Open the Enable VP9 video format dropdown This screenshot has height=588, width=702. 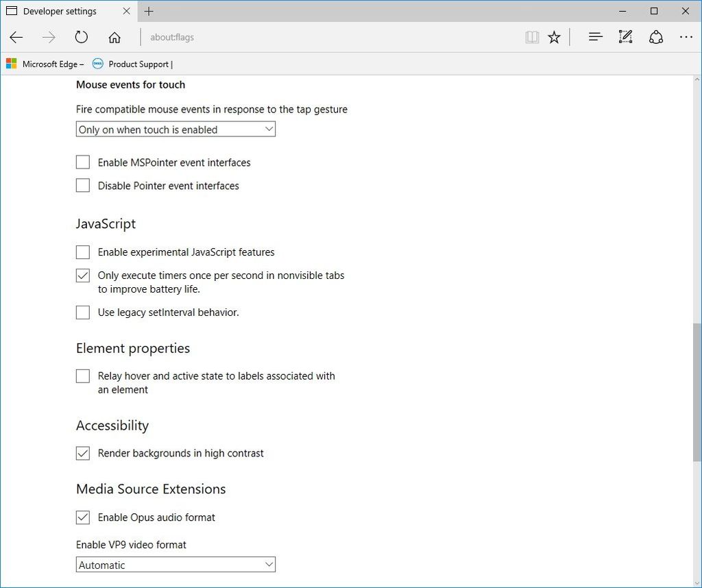pyautogui.click(x=175, y=564)
